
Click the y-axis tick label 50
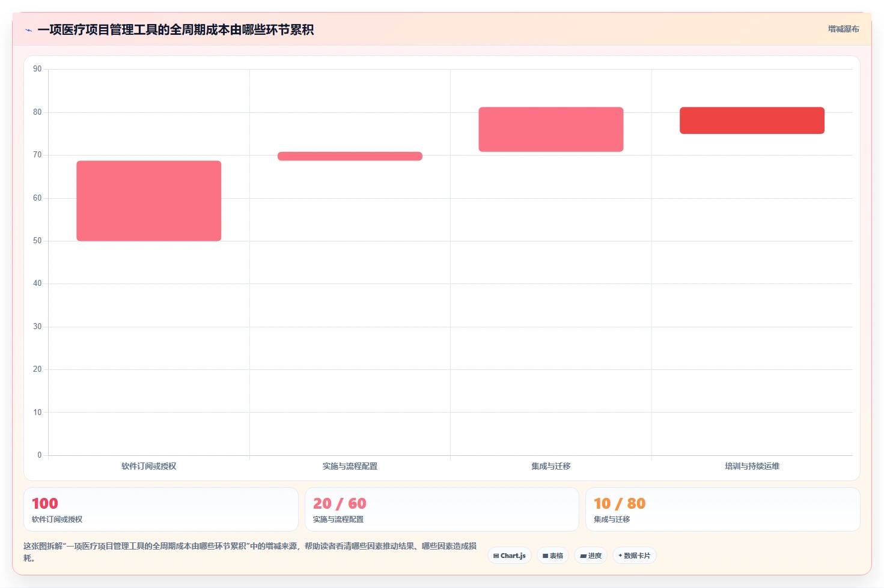[x=37, y=241]
